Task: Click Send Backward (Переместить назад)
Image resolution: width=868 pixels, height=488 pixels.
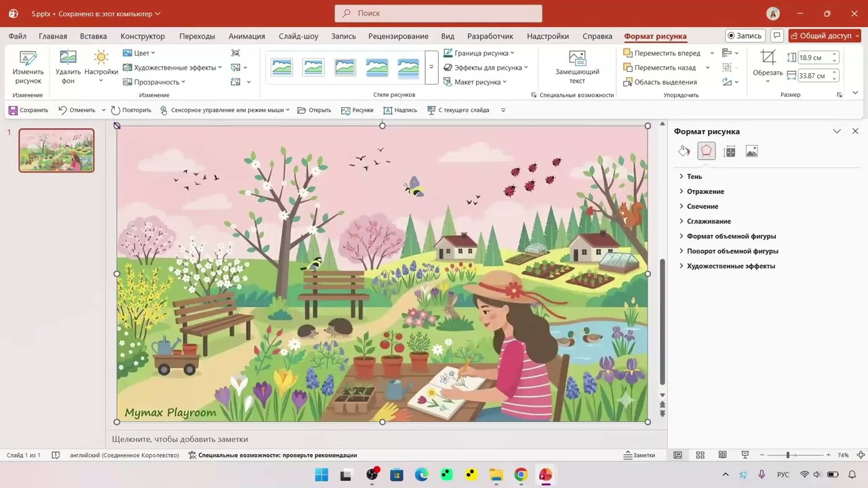Action: point(660,68)
